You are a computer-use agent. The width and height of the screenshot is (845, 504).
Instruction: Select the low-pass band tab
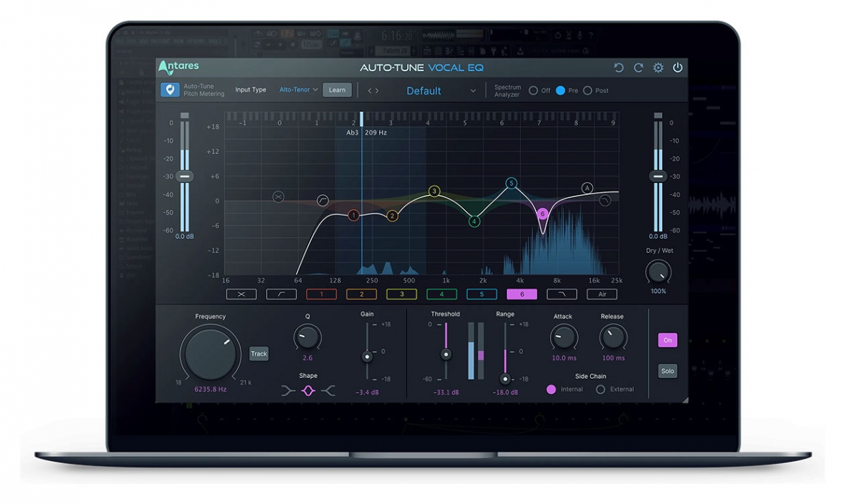click(562, 294)
